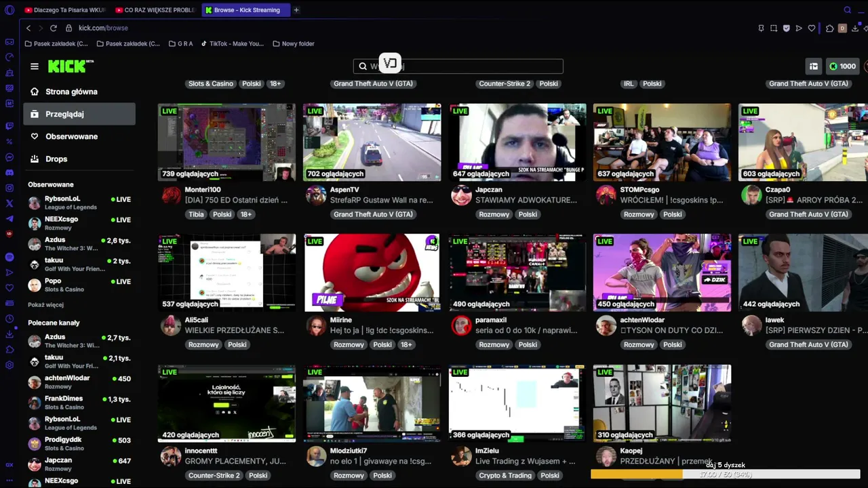Click Counter-Strike 2 tag under innocenttt
The height and width of the screenshot is (488, 868).
pyautogui.click(x=214, y=475)
